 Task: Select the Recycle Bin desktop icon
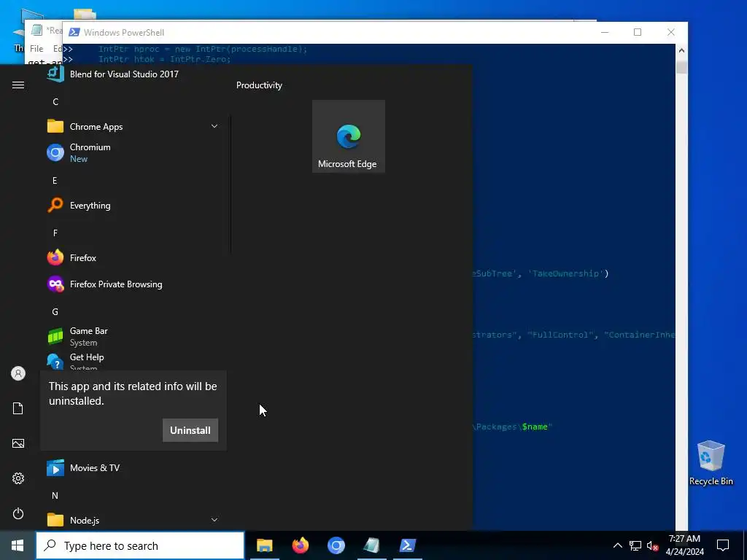(x=711, y=463)
